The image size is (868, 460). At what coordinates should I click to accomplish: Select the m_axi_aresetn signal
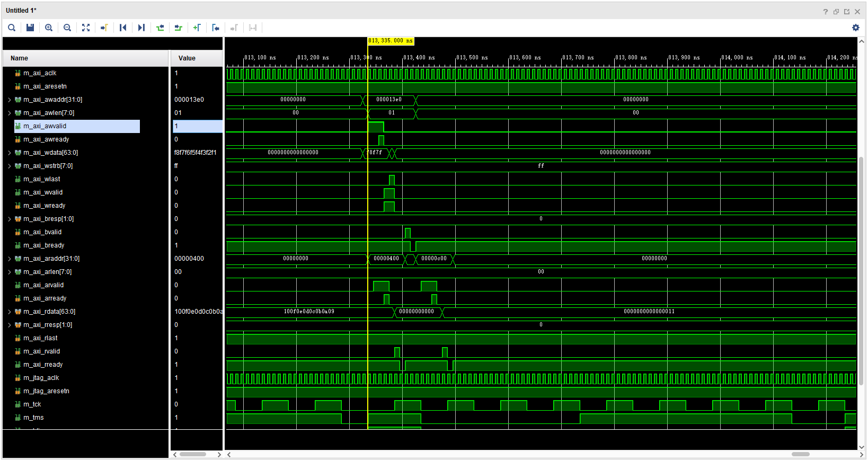[x=45, y=86]
